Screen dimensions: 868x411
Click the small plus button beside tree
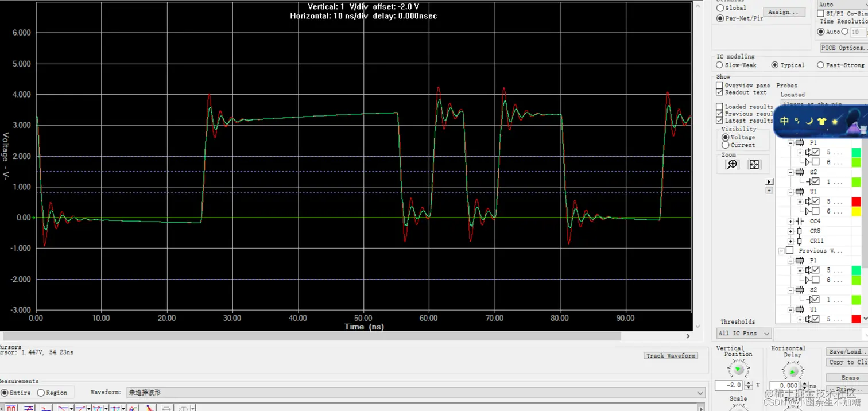tap(770, 190)
